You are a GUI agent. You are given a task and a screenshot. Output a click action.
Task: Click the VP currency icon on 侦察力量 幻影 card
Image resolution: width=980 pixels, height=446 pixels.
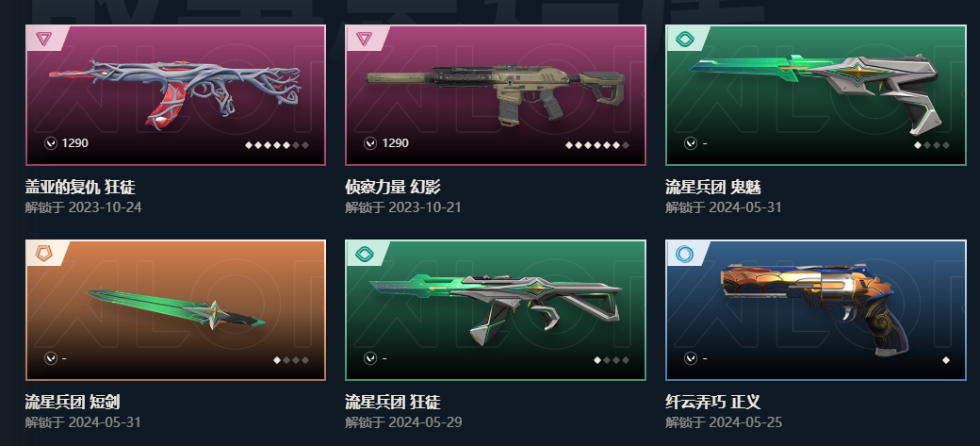(370, 143)
